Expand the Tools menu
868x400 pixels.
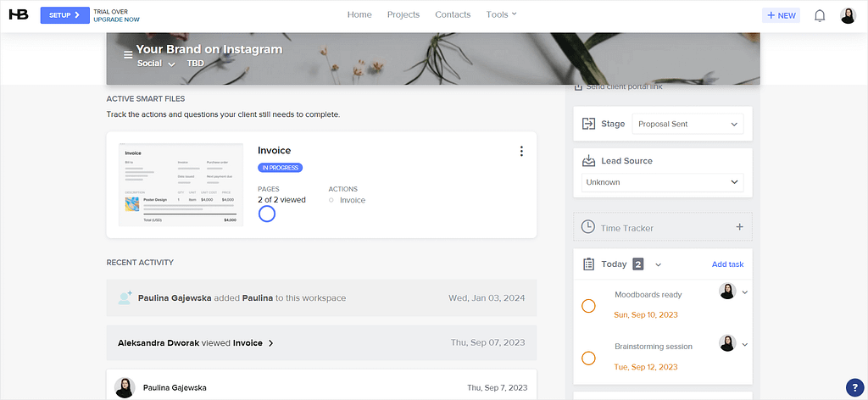pyautogui.click(x=501, y=14)
